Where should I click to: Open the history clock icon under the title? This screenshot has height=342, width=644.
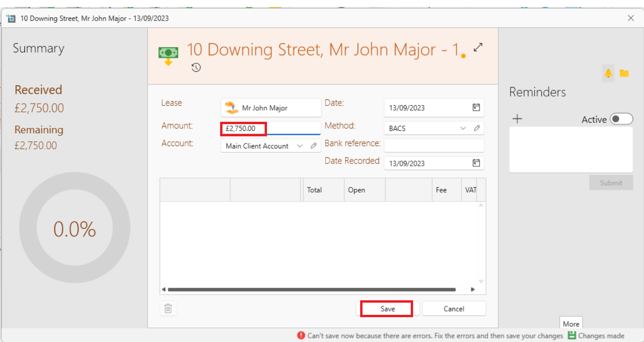[x=196, y=67]
